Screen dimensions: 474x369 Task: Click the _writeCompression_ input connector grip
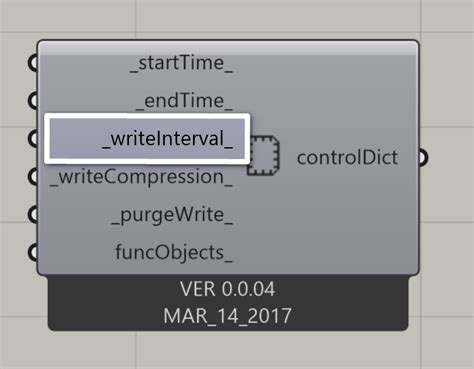click(33, 176)
